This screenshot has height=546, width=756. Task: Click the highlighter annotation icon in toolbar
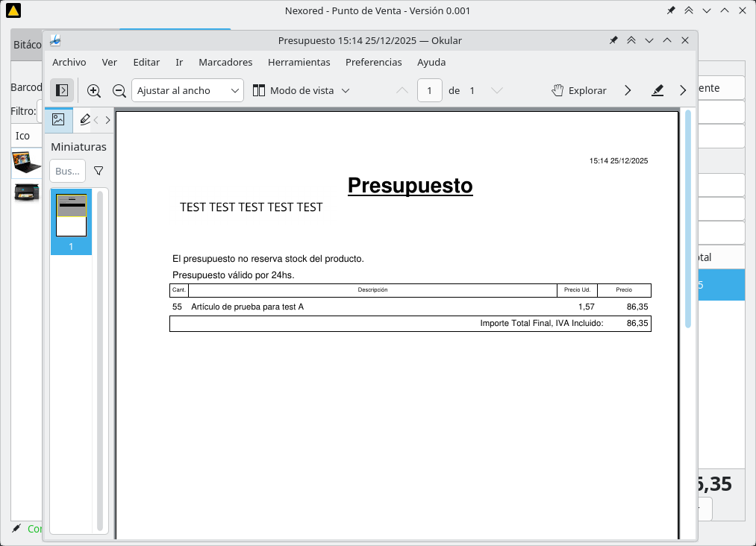657,90
